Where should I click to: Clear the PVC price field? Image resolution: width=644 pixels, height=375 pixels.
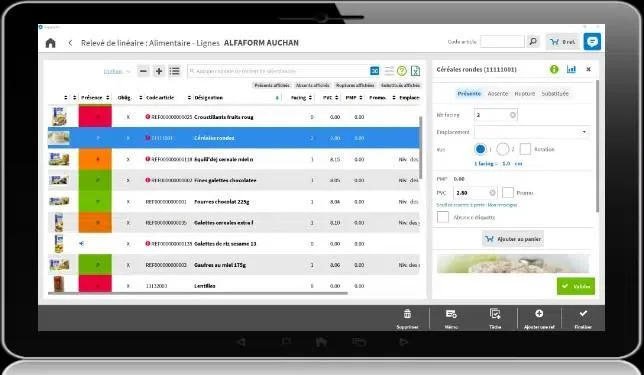492,193
